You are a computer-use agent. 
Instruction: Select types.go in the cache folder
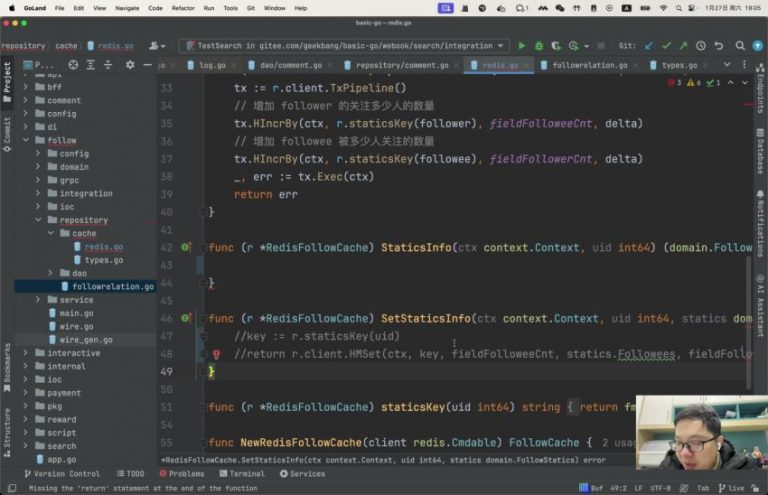point(104,260)
